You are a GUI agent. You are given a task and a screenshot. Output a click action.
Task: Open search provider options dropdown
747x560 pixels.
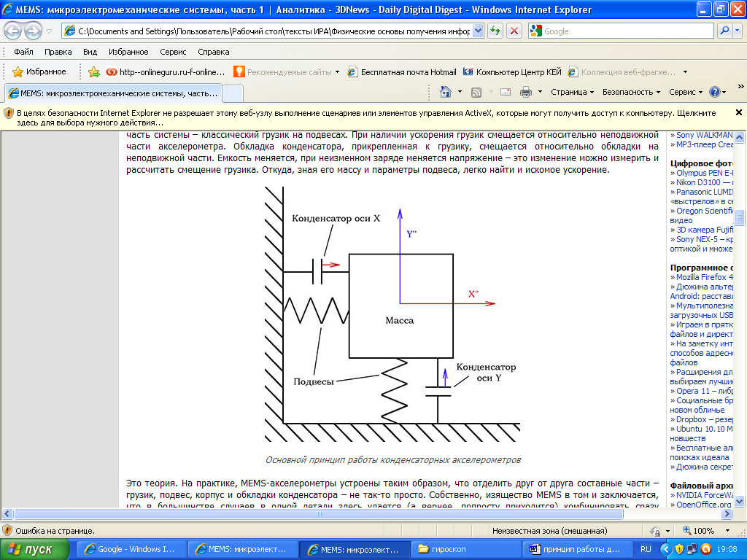(737, 31)
